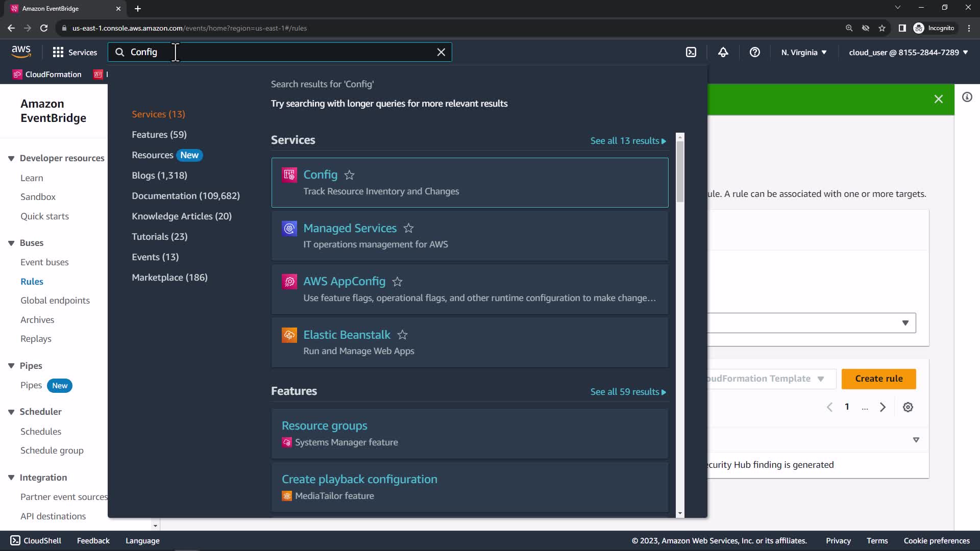The height and width of the screenshot is (551, 980).
Task: Open the info panel icon at right edge
Action: pyautogui.click(x=967, y=97)
